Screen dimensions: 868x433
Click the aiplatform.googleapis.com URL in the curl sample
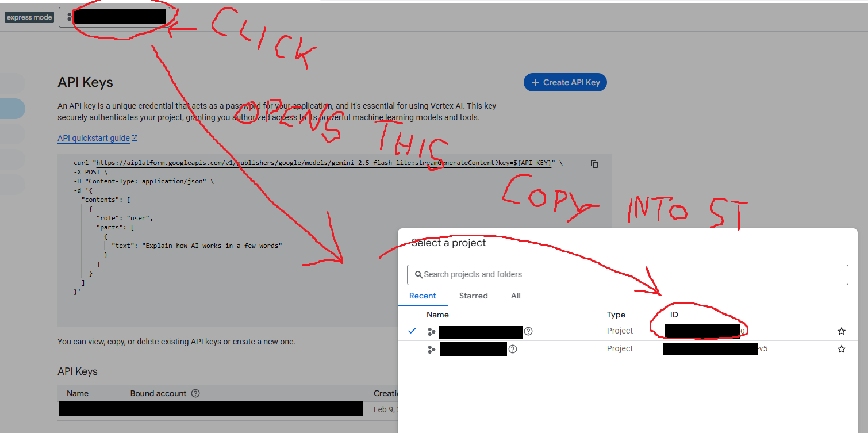pos(324,163)
